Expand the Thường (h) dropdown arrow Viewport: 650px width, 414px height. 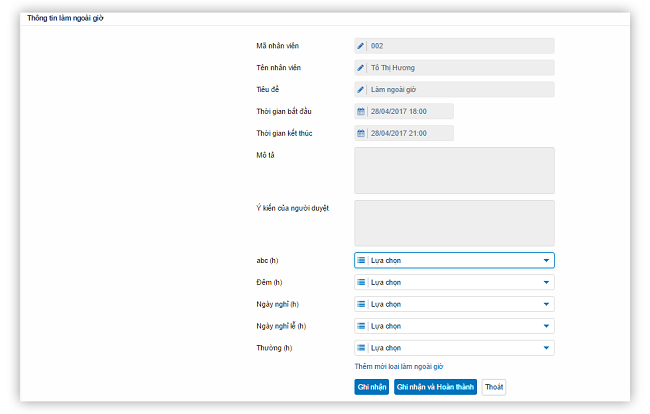546,348
